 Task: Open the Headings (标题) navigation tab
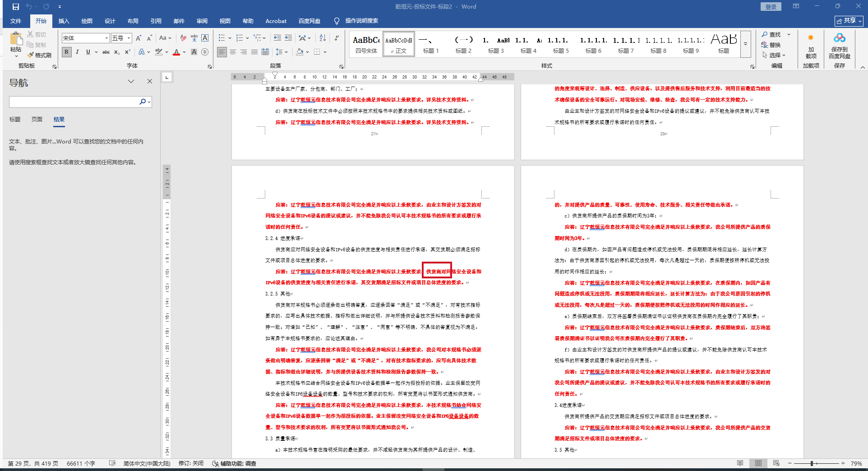coord(15,119)
